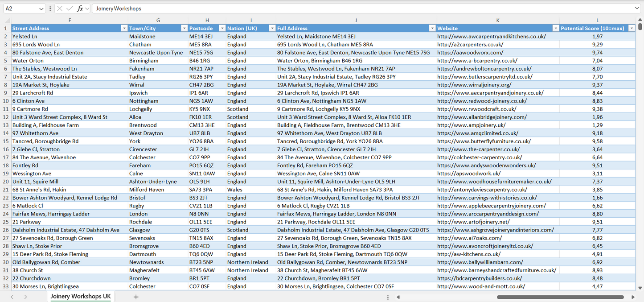Click the previous sheet navigation arrow

pos(12,297)
